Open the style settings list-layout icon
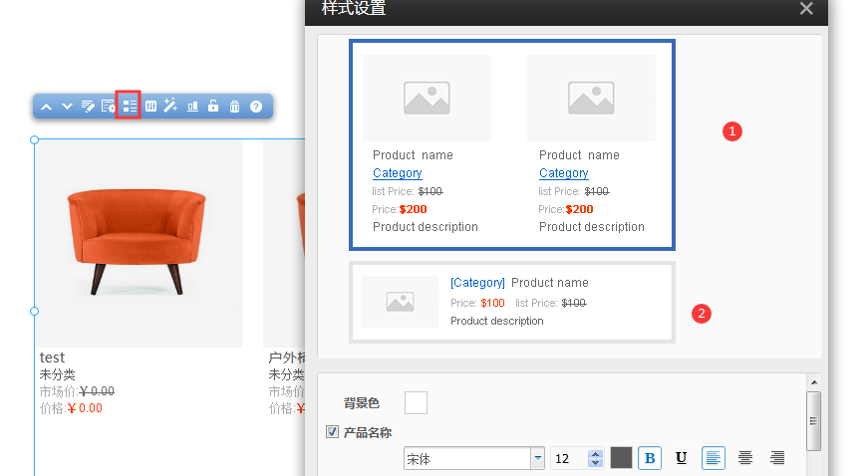 tap(130, 106)
